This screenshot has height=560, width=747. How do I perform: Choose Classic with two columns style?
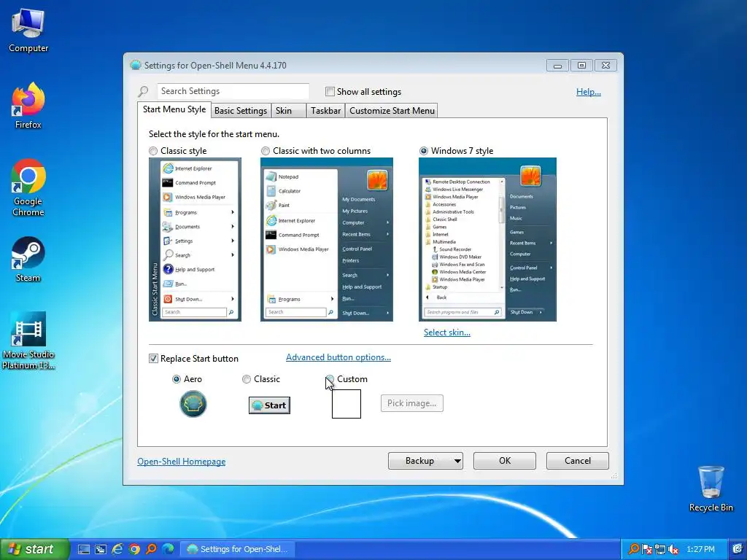coord(315,151)
